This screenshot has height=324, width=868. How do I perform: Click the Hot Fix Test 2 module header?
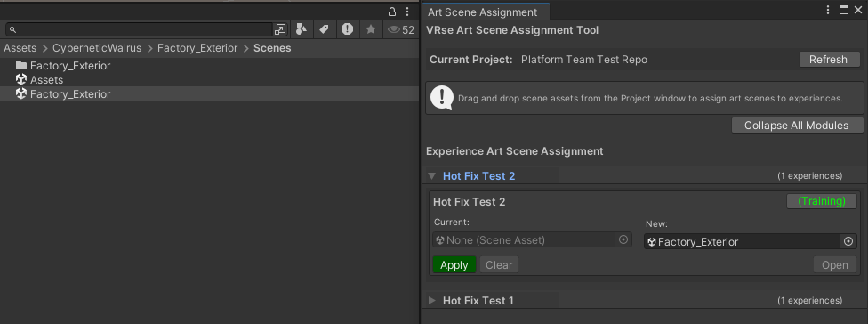[478, 176]
